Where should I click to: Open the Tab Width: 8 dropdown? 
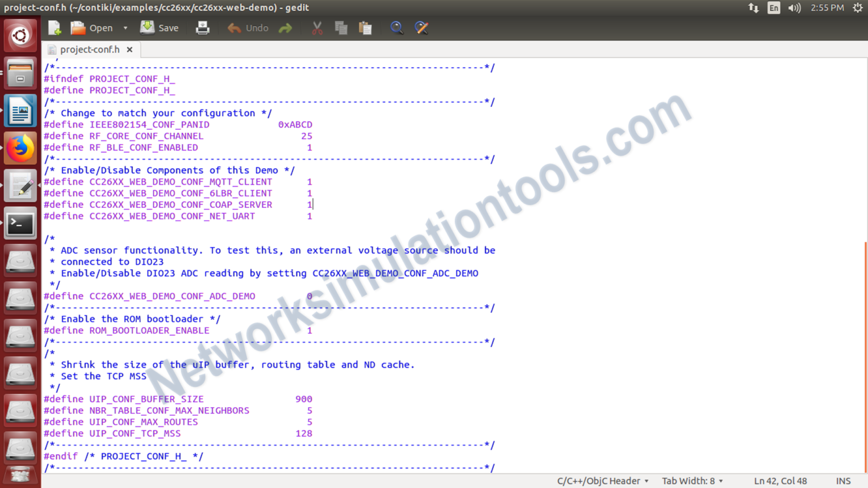pyautogui.click(x=692, y=481)
